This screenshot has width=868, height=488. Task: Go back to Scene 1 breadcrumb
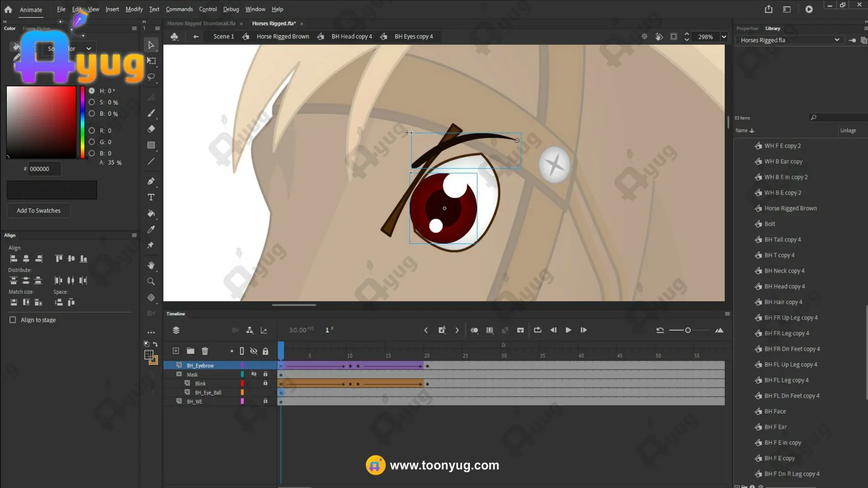point(224,36)
